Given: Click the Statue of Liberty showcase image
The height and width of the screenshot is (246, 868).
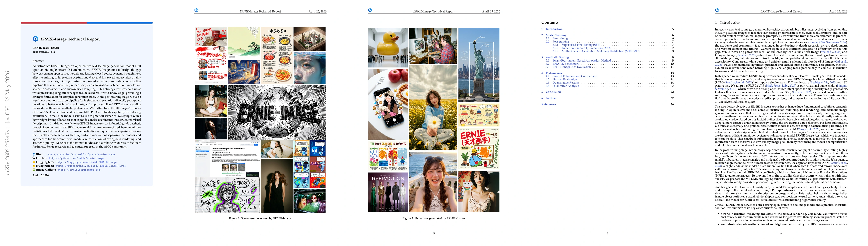Looking at the screenshot, I should (479, 65).
